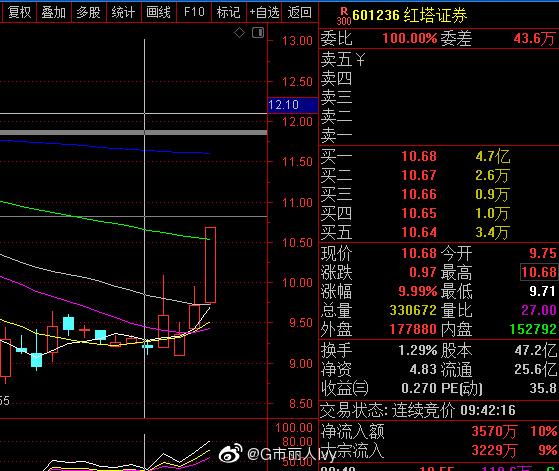Click the tall red limit-up candlestick

210,265
